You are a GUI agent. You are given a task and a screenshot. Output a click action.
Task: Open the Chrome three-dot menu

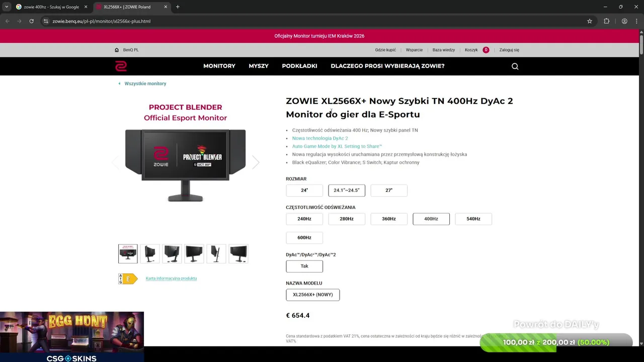pos(636,21)
